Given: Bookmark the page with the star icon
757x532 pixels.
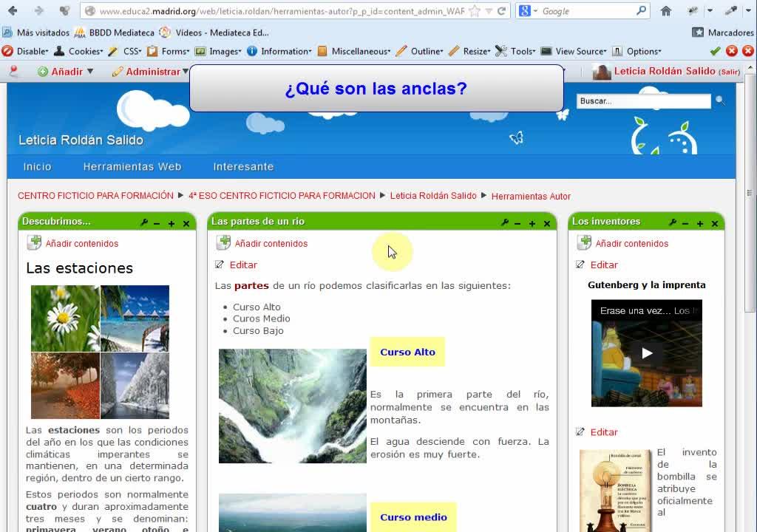Looking at the screenshot, I should pos(475,10).
